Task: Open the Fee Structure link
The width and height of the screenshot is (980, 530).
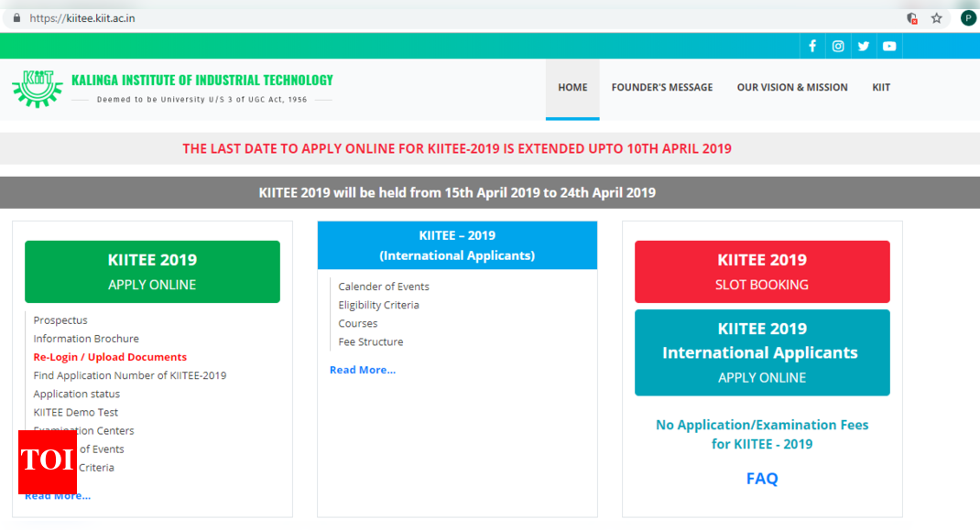Action: [x=371, y=341]
